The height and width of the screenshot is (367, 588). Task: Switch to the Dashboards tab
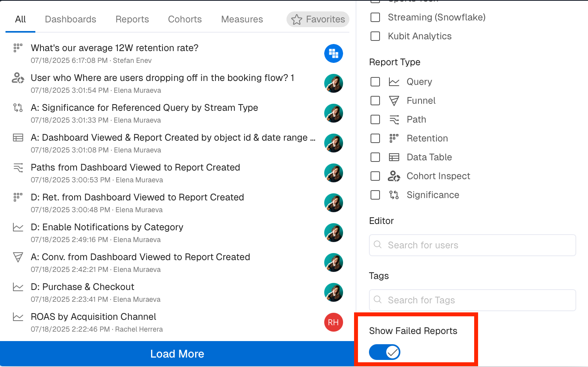71,19
